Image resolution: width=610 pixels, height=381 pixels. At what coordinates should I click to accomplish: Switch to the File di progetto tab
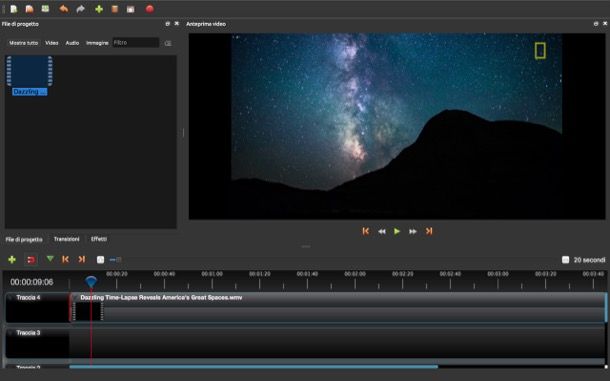pyautogui.click(x=24, y=239)
